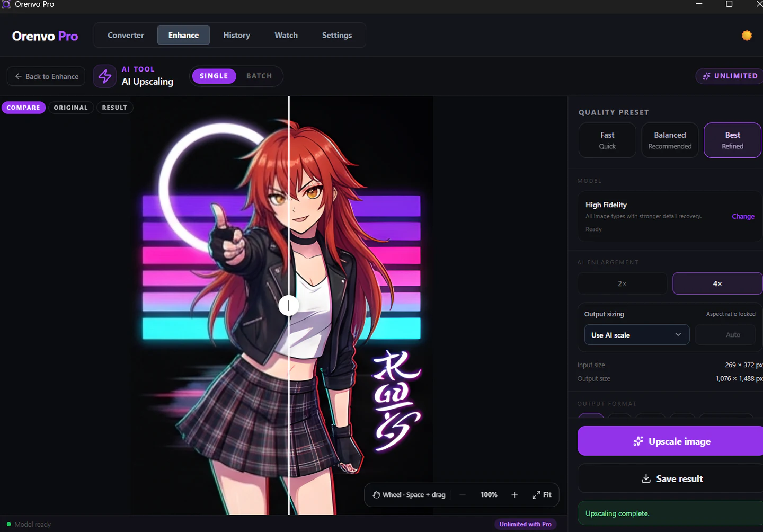Screen dimensions: 763x532
Task: Go Back to Enhance
Action: 46,76
